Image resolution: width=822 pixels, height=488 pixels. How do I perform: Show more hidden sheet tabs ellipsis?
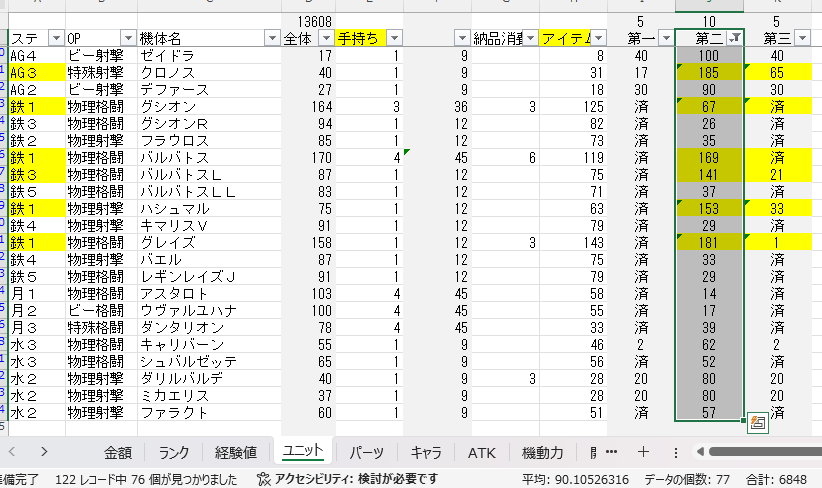click(x=611, y=452)
